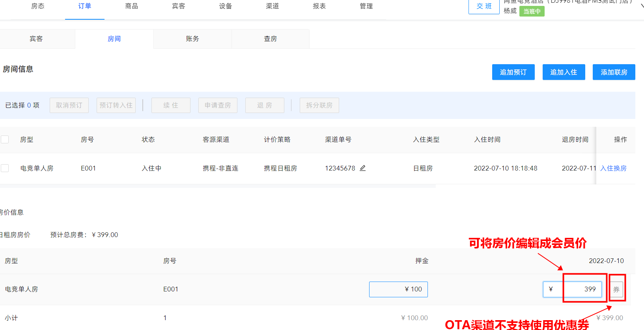Switch to the 房间 tab
The width and height of the screenshot is (644, 330).
click(x=114, y=39)
